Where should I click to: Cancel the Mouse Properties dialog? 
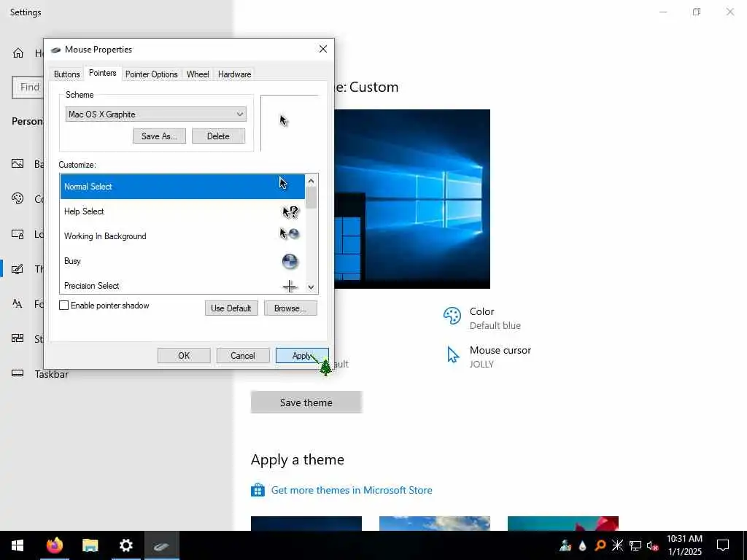coord(243,356)
